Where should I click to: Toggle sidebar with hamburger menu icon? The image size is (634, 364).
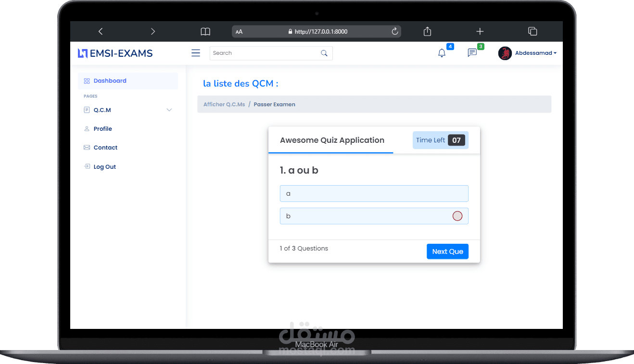click(x=196, y=53)
